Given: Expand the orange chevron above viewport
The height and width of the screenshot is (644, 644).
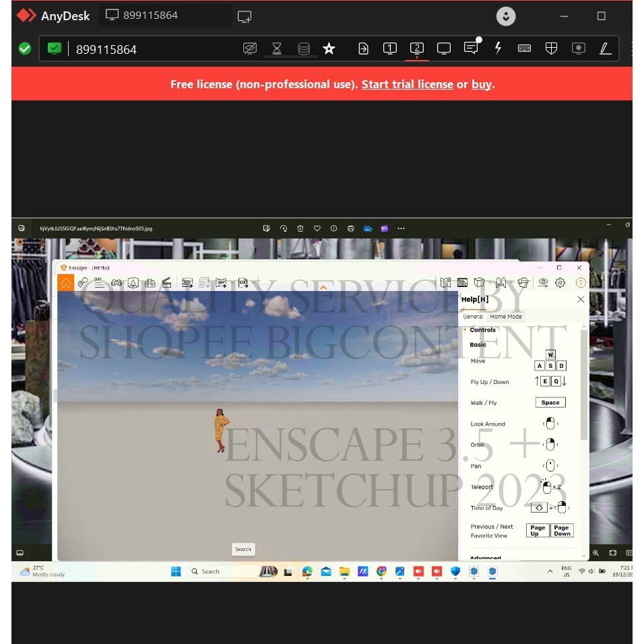Looking at the screenshot, I should [x=323, y=288].
